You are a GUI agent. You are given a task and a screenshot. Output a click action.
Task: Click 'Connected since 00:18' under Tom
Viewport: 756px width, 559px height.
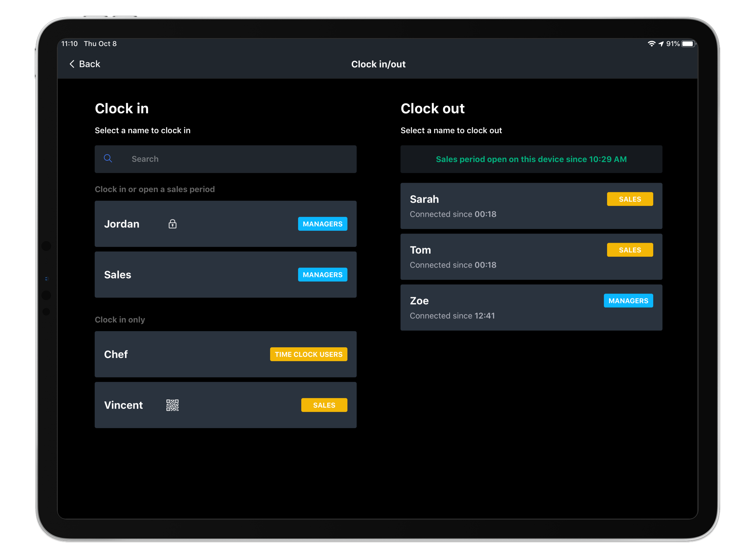[453, 265]
